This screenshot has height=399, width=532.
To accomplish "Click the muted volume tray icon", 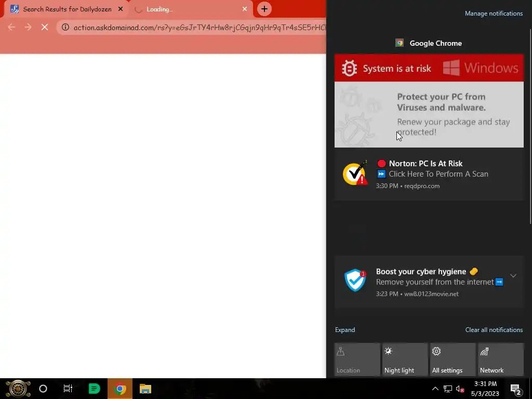I will [460, 389].
